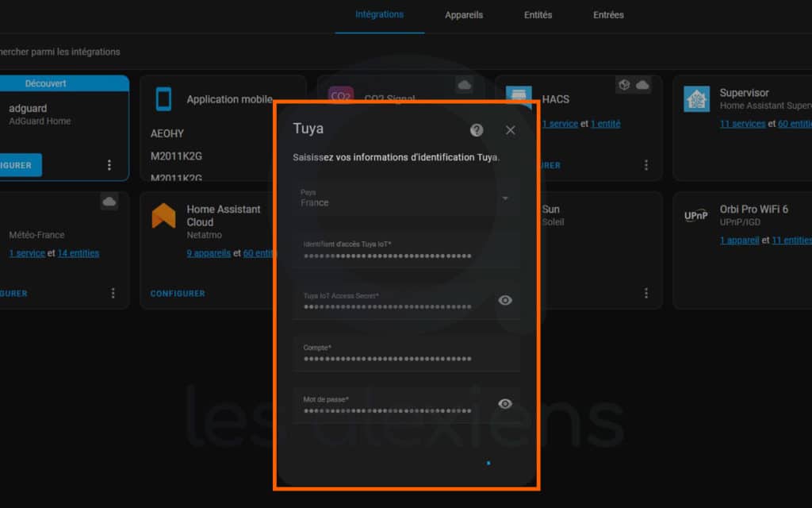The height and width of the screenshot is (508, 812).
Task: Switch to the Intégrations tab
Action: [380, 14]
